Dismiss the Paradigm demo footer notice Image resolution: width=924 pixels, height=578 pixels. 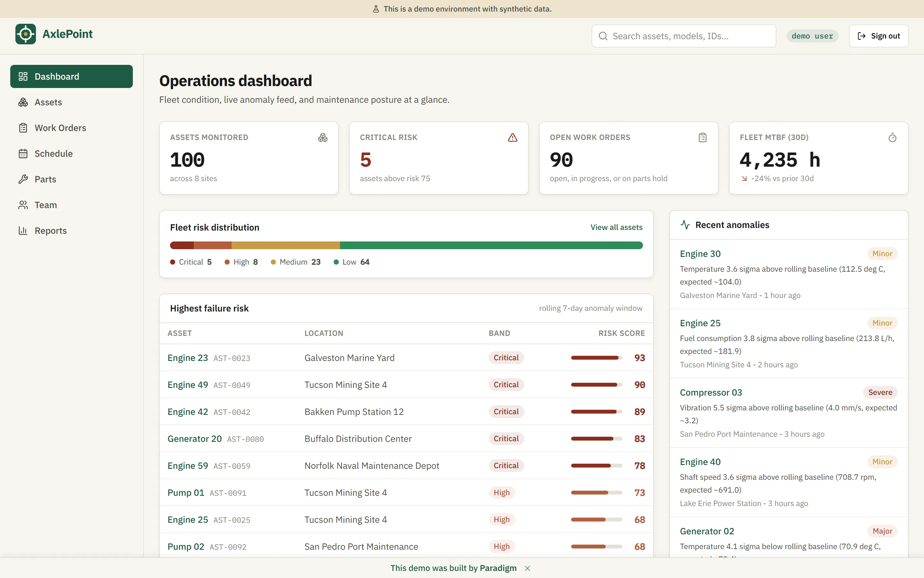click(527, 568)
